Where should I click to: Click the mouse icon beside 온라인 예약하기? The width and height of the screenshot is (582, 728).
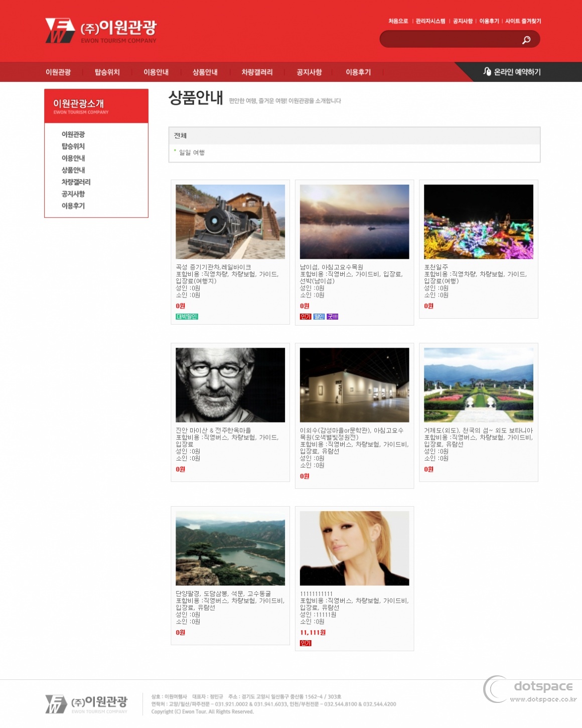coord(487,72)
